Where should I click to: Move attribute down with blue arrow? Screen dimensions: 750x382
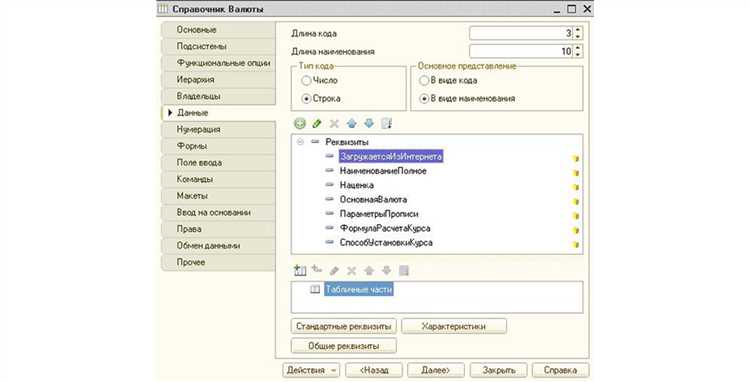point(369,124)
